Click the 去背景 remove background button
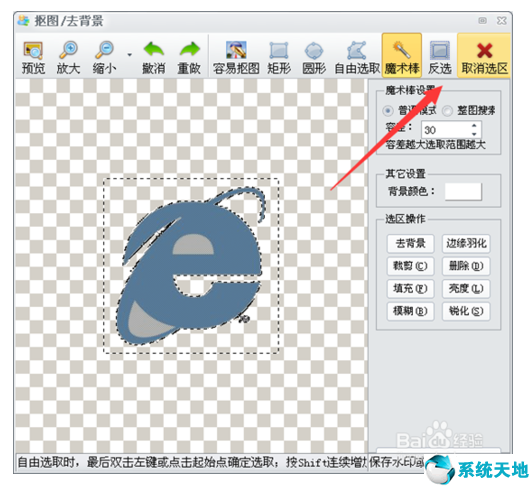The image size is (529, 486). (x=410, y=243)
